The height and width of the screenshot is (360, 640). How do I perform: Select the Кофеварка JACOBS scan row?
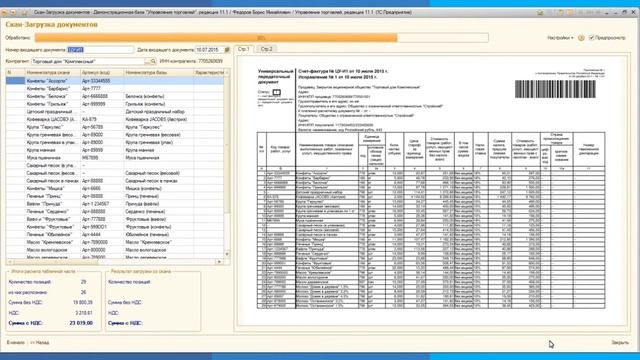pos(53,119)
